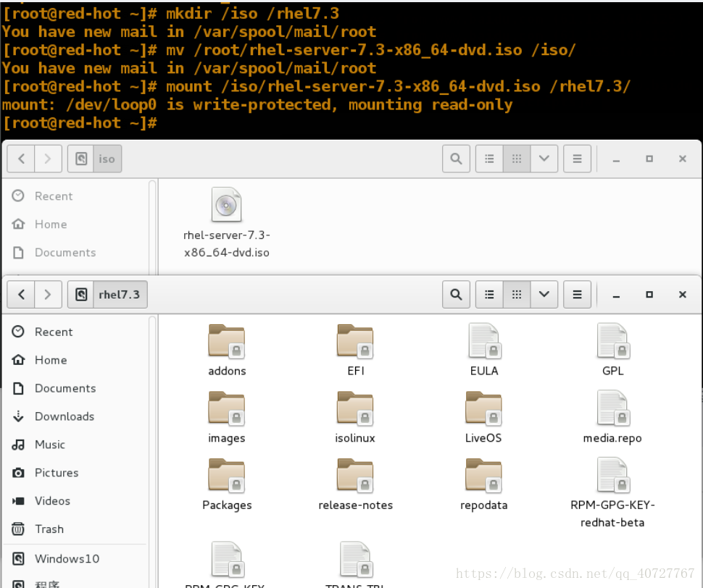Click drive icon in iso path bar

(x=80, y=159)
